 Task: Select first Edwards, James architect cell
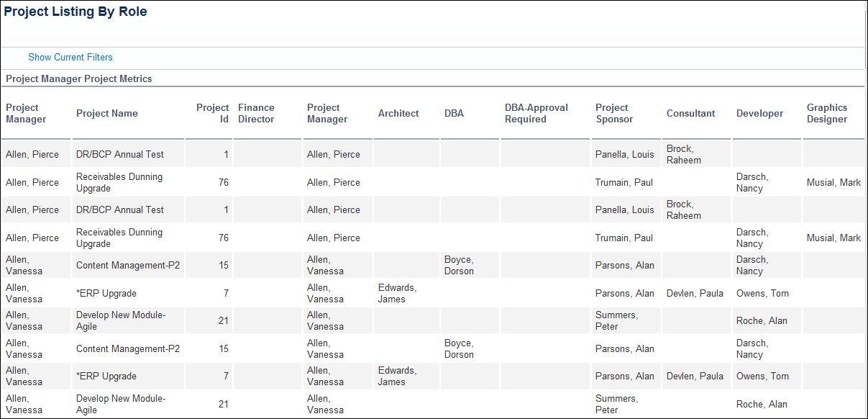coord(397,294)
